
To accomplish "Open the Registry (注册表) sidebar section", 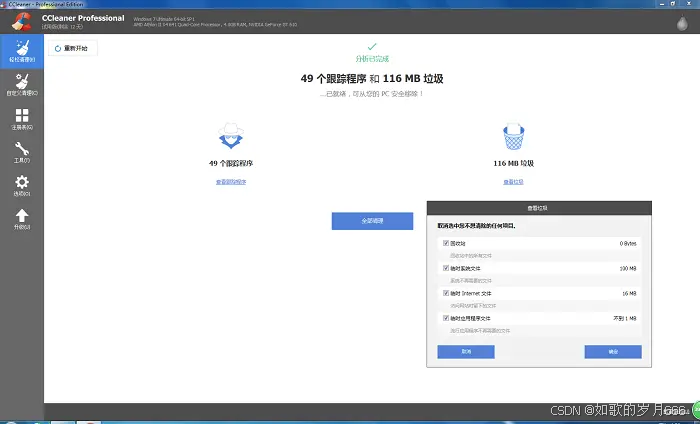I will [x=22, y=119].
